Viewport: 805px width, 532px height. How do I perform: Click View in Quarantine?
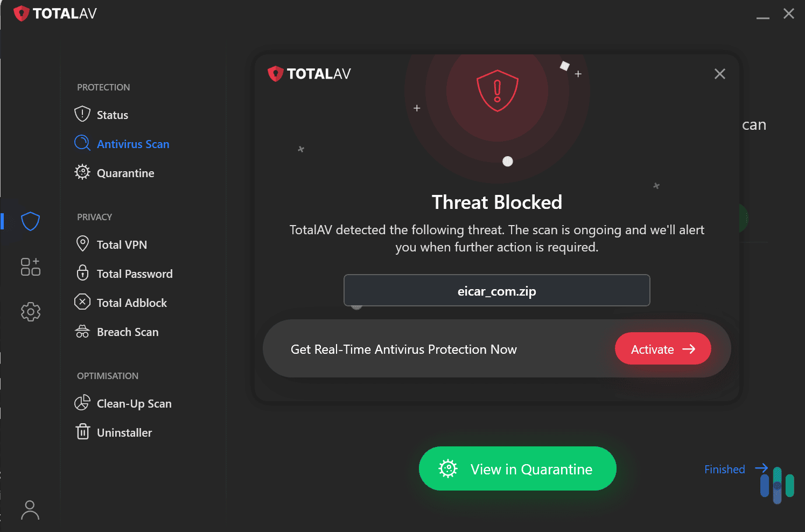(x=516, y=468)
